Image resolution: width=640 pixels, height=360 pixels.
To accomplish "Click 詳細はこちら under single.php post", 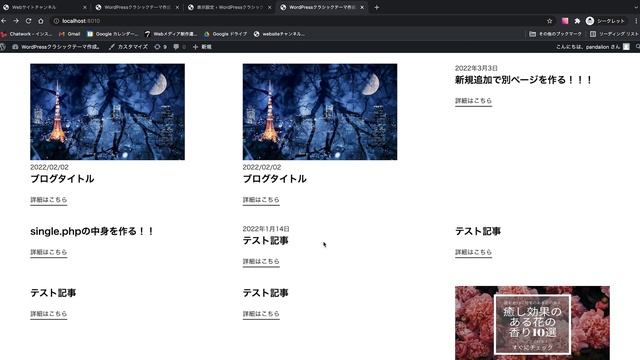I will [x=49, y=252].
